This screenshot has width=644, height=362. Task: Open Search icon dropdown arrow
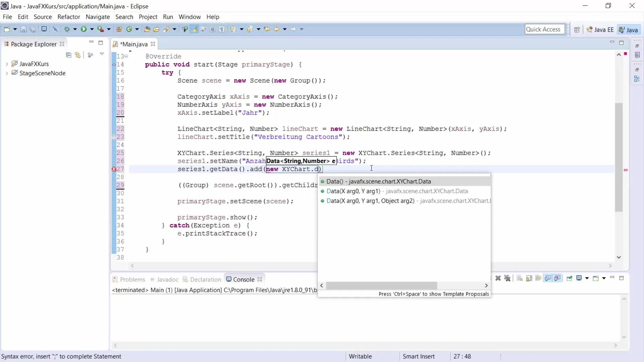tap(174, 29)
